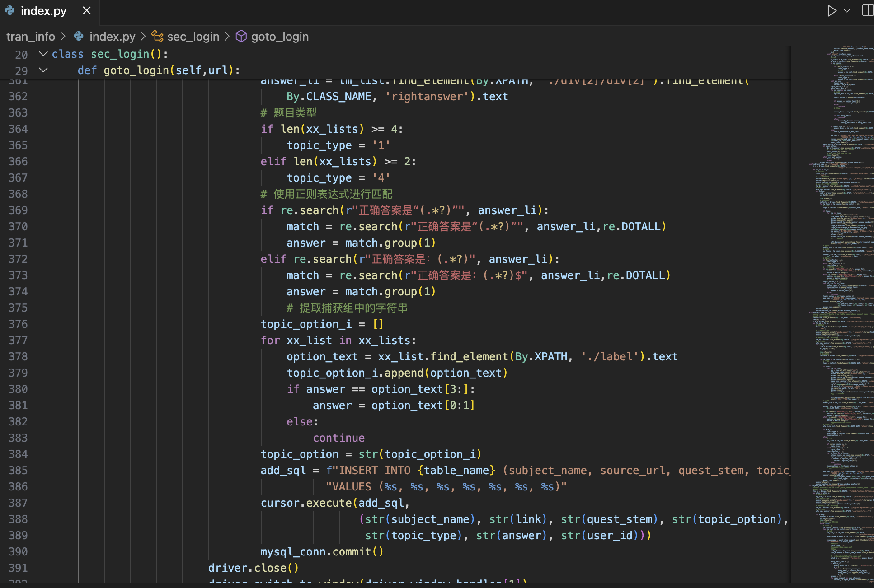
Task: Click '# 提取捕获组中的字符串' comment
Action: [x=347, y=308]
